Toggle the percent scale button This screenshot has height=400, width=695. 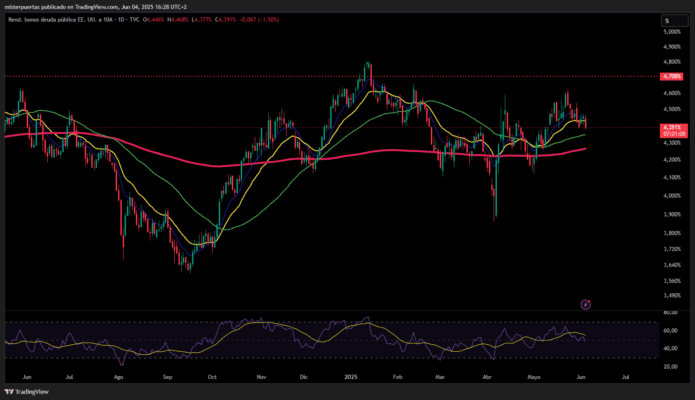[x=667, y=20]
